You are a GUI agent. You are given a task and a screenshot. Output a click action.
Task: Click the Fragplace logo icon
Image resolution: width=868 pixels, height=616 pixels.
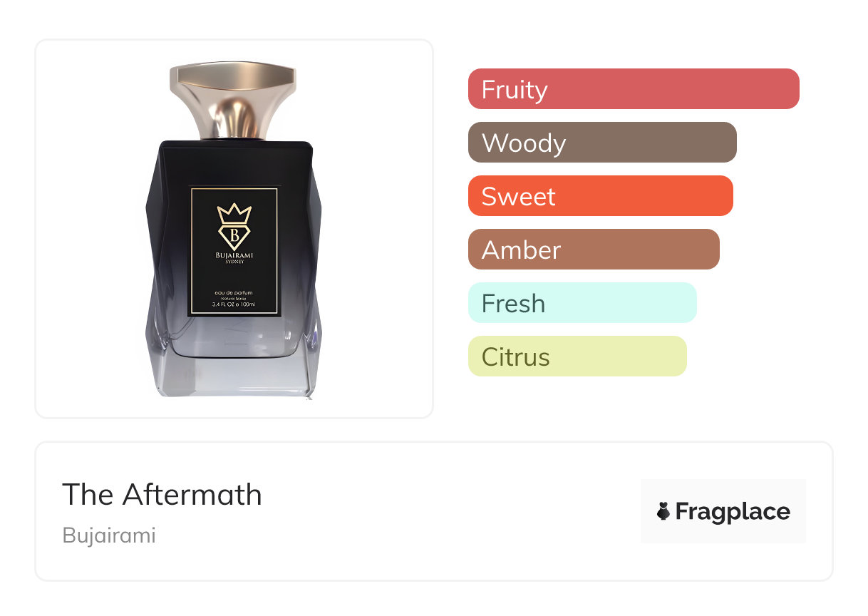(x=663, y=512)
